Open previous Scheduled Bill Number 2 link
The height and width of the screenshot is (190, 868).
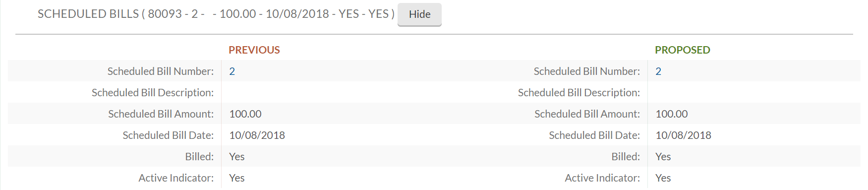[x=232, y=71]
